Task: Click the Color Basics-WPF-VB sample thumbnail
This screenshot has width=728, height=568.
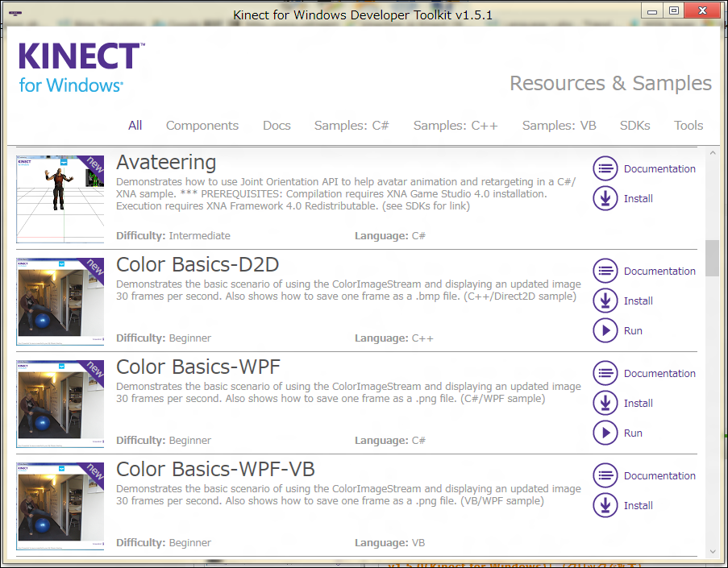Action: tap(60, 506)
